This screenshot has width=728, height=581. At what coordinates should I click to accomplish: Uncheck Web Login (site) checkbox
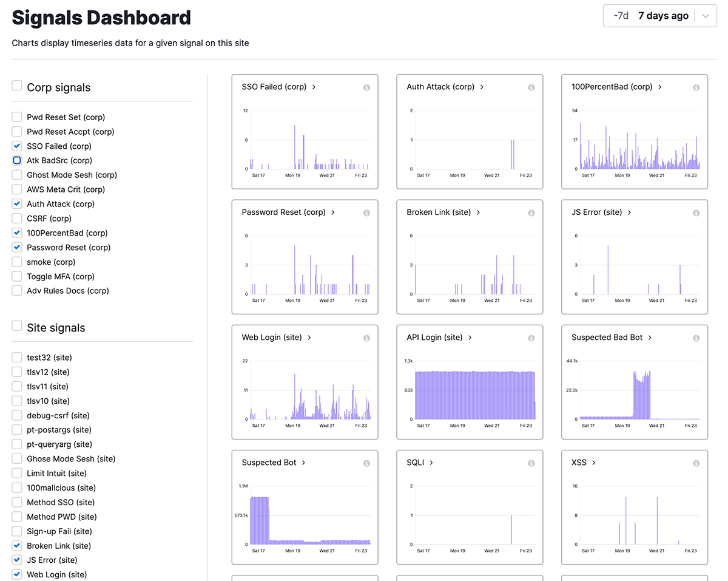tap(17, 574)
